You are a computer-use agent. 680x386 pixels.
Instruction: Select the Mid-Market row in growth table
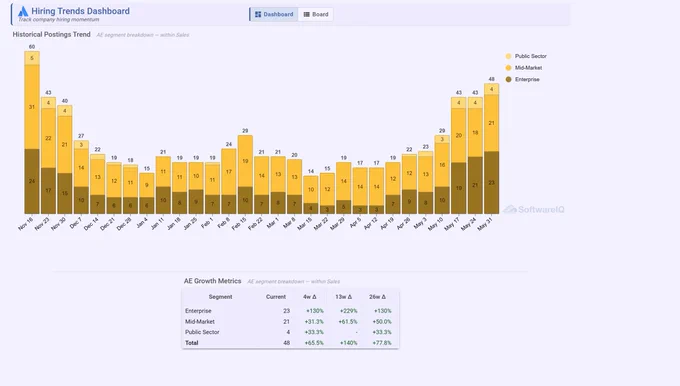290,322
